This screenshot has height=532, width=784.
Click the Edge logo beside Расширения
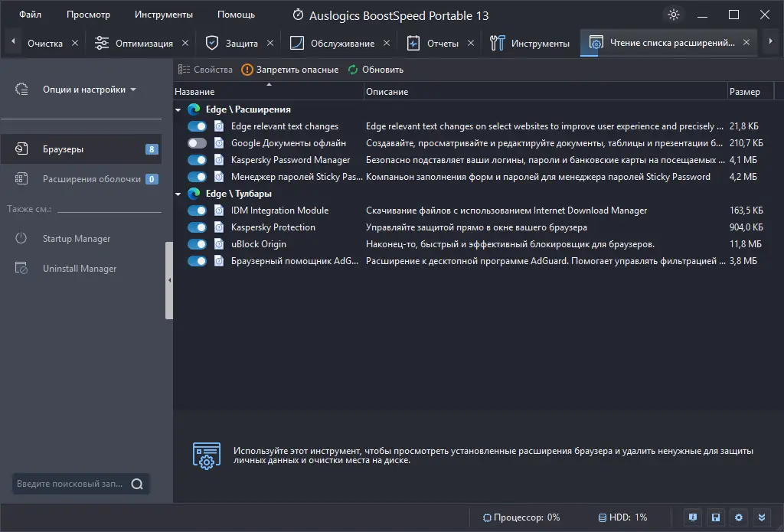tap(194, 109)
